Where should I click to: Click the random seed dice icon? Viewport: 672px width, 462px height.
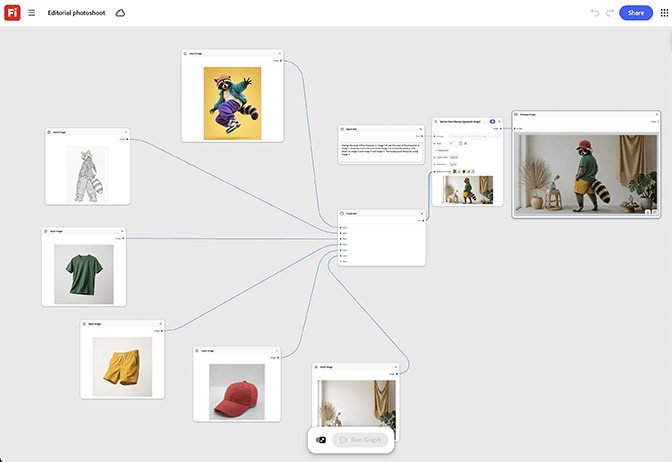click(x=465, y=143)
